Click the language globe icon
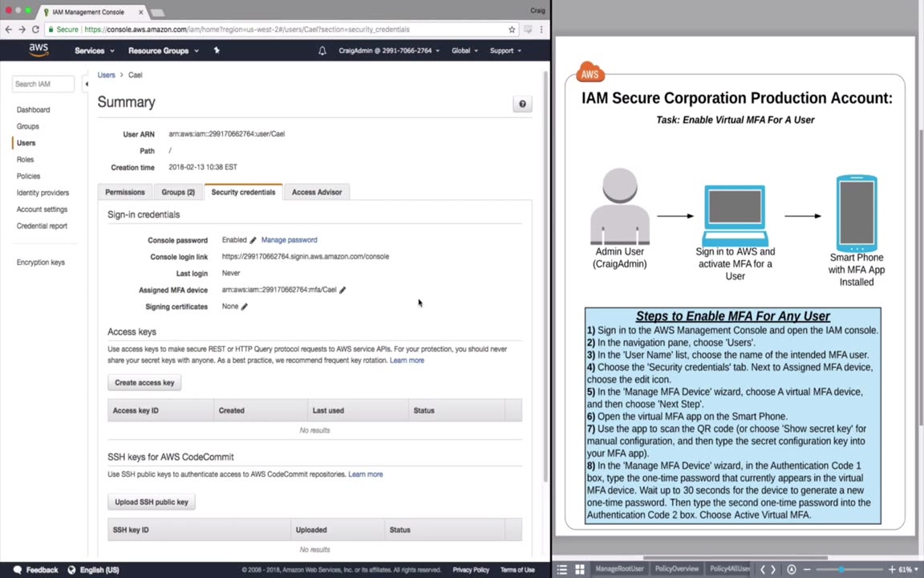The height and width of the screenshot is (578, 924). point(71,570)
